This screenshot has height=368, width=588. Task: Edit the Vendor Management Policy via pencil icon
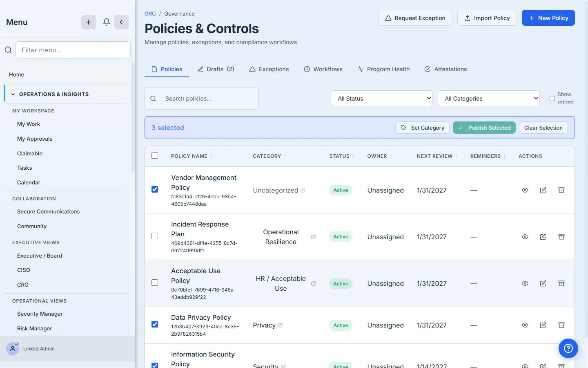(543, 190)
